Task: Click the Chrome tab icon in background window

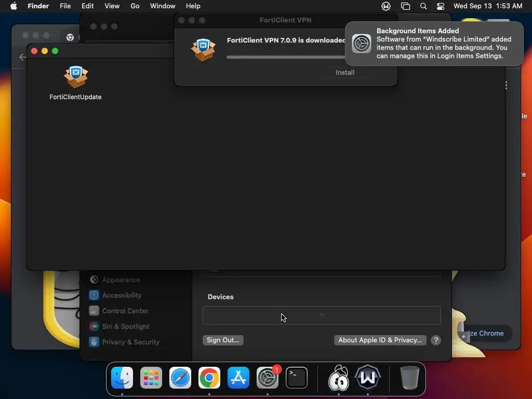Action: pyautogui.click(x=70, y=37)
